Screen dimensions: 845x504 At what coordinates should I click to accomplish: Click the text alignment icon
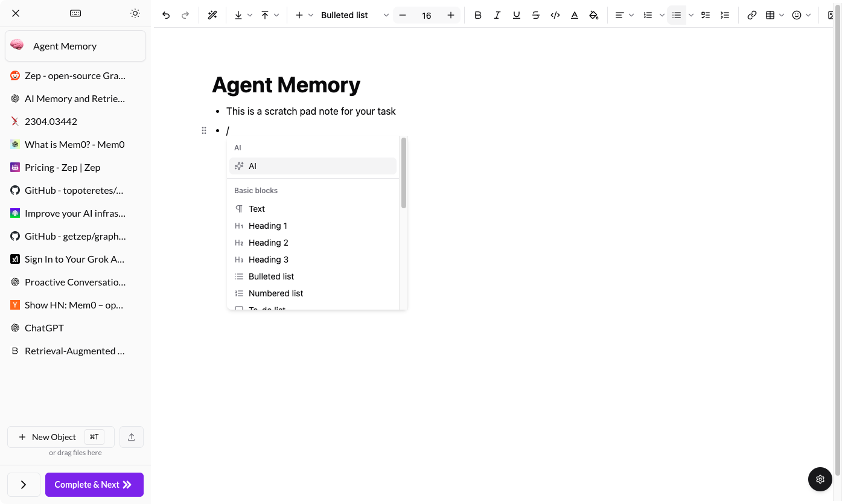619,15
